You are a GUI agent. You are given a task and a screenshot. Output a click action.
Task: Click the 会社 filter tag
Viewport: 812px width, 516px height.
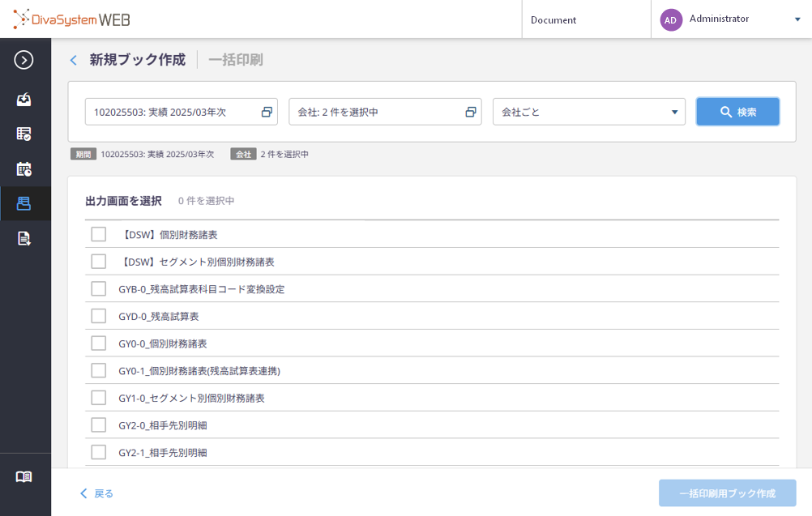pyautogui.click(x=243, y=154)
